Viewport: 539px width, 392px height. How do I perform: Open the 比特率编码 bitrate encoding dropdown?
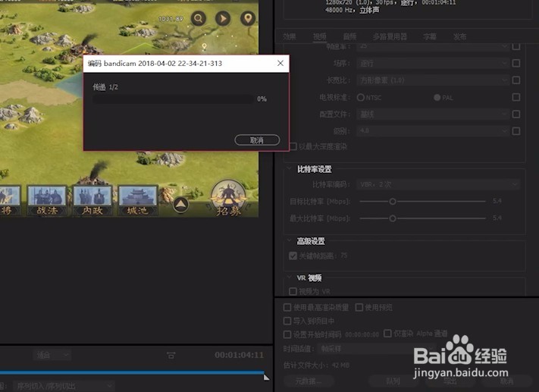(438, 184)
